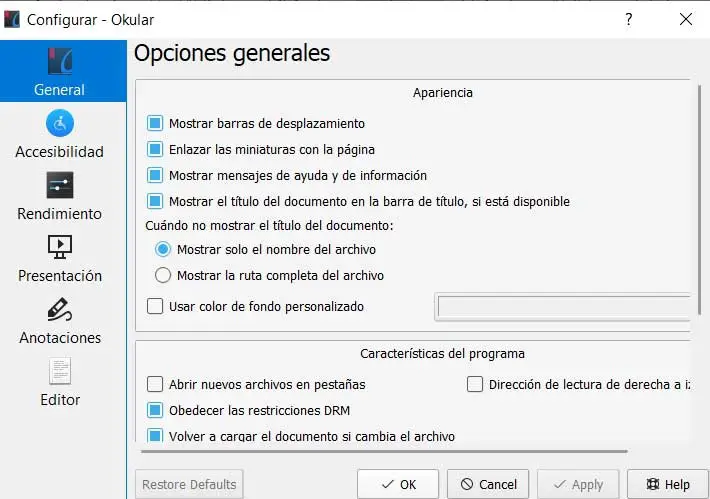Toggle Obedecer las restricciones DRM

coord(155,410)
